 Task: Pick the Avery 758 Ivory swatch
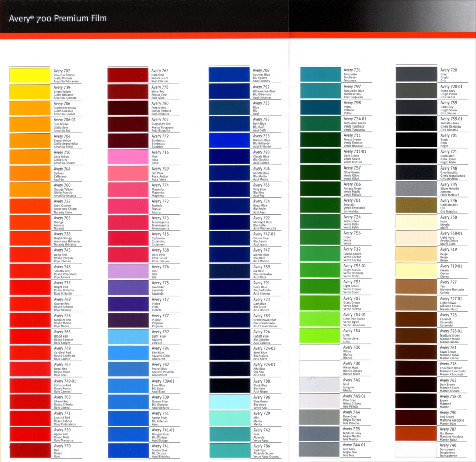click(416, 221)
